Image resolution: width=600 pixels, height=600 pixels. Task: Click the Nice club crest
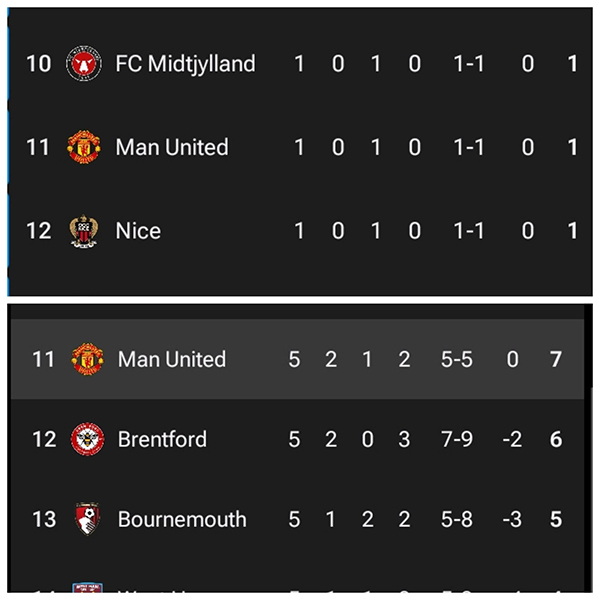tap(83, 231)
